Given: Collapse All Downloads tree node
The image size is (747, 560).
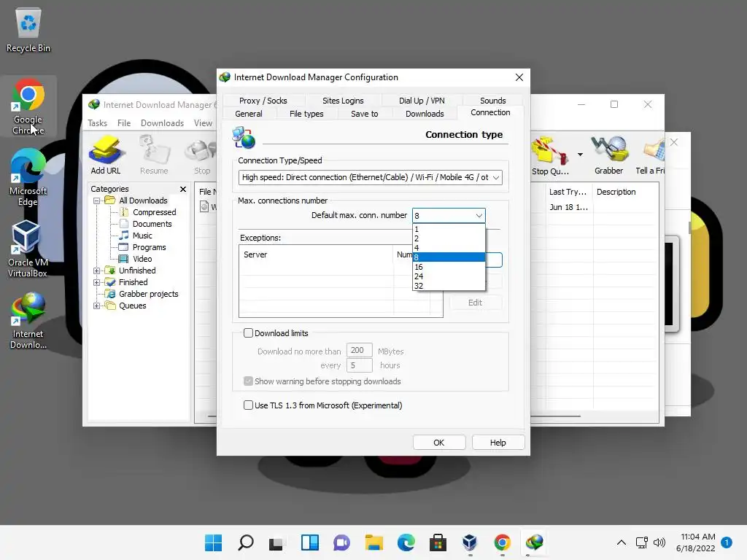Looking at the screenshot, I should point(97,201).
